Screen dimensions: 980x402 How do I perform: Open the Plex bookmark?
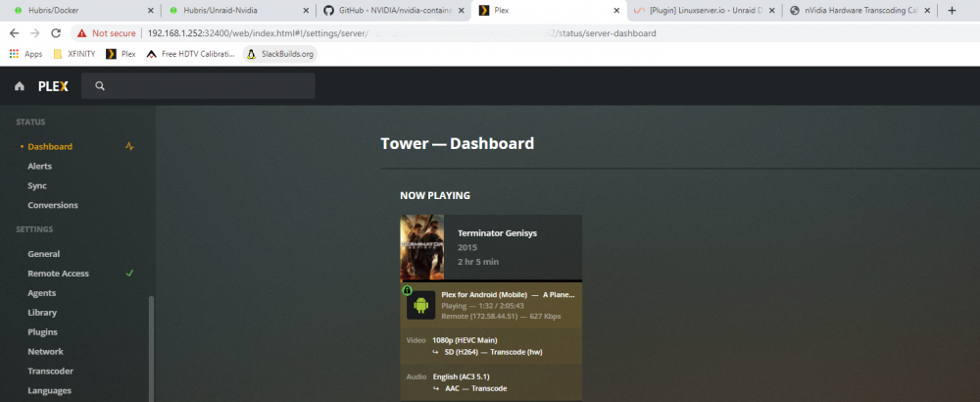[x=121, y=54]
